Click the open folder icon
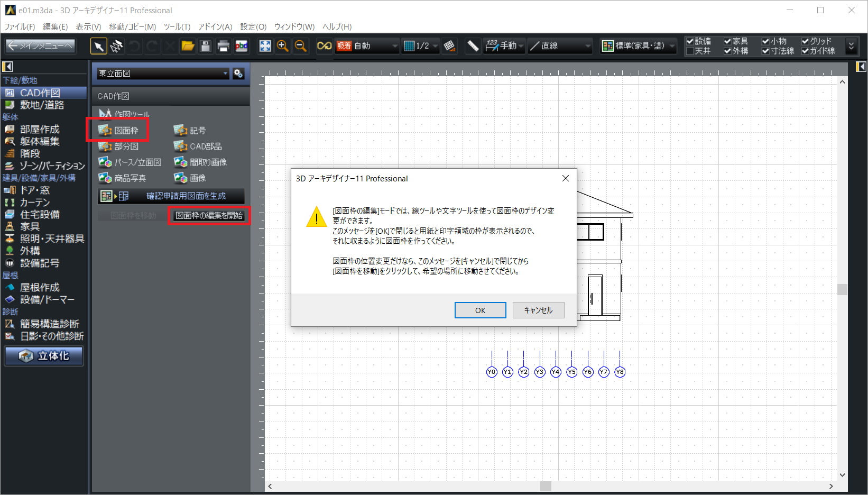Image resolution: width=868 pixels, height=495 pixels. point(188,47)
